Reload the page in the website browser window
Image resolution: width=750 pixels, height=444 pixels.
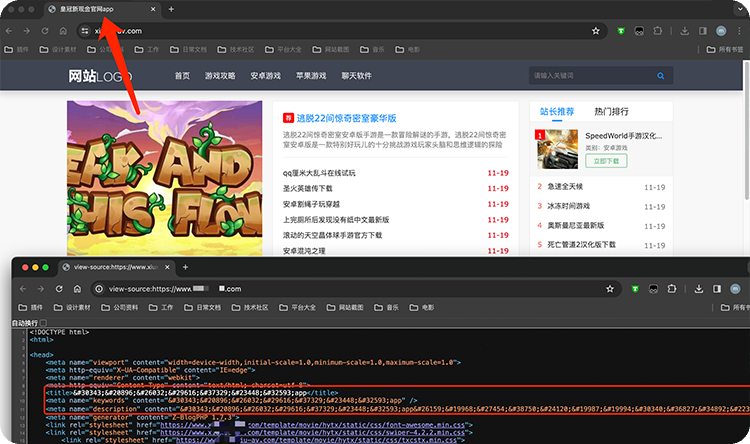click(x=45, y=31)
